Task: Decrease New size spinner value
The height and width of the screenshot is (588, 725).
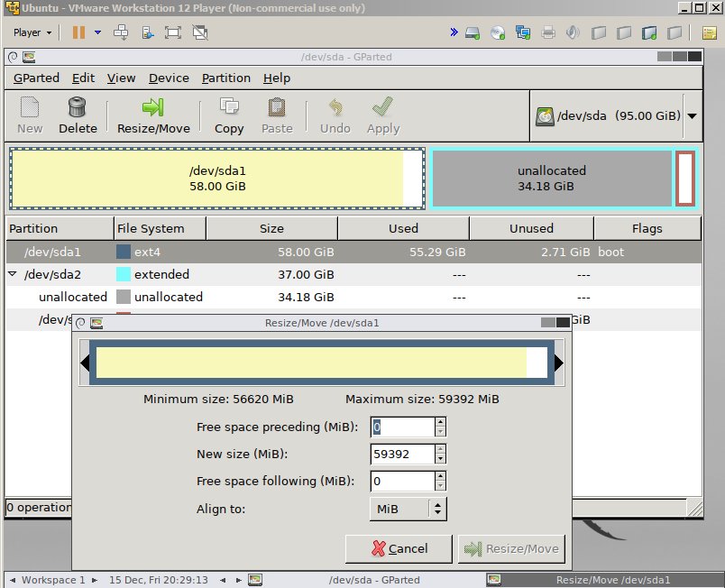Action: pos(440,459)
